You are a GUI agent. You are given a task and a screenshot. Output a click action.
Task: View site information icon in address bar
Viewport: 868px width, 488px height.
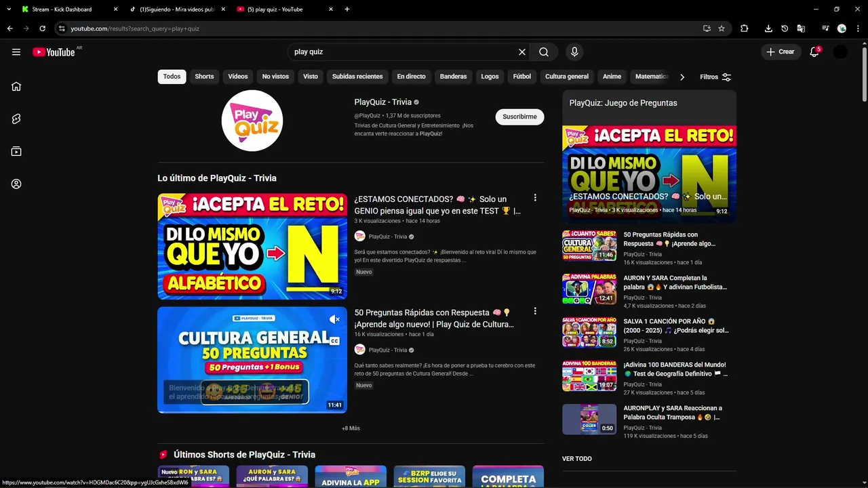point(62,28)
